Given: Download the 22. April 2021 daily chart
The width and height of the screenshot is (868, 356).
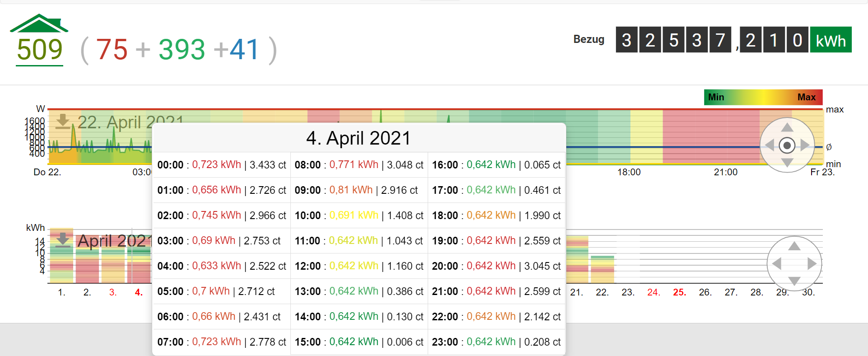Looking at the screenshot, I should click(63, 122).
